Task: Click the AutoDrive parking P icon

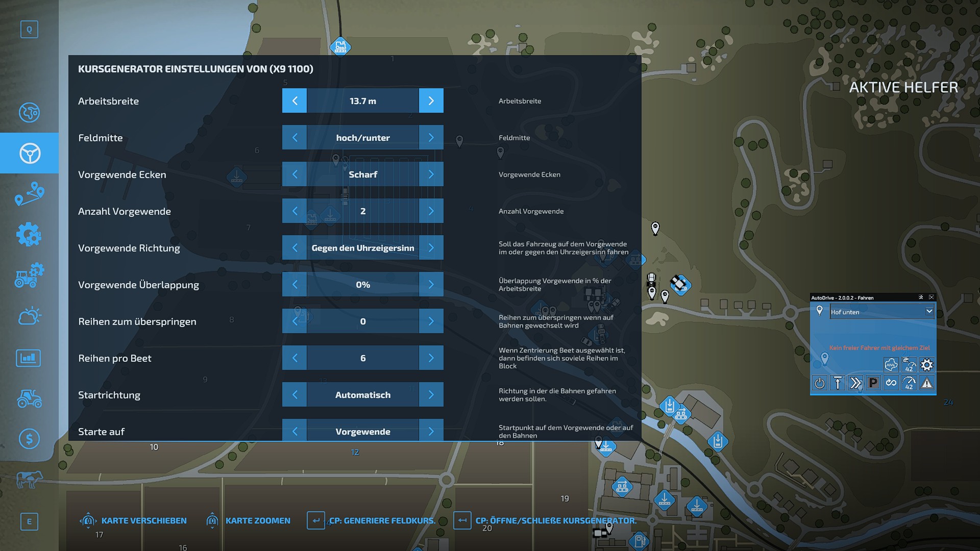Action: pyautogui.click(x=873, y=383)
